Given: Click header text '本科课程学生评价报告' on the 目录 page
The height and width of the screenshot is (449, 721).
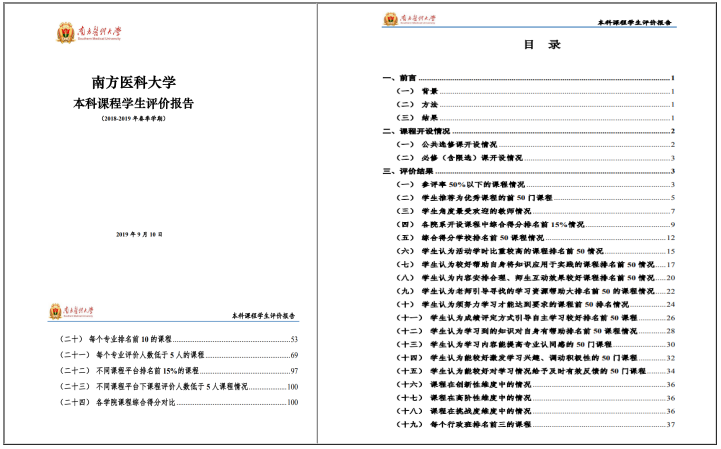Looking at the screenshot, I should pos(635,22).
